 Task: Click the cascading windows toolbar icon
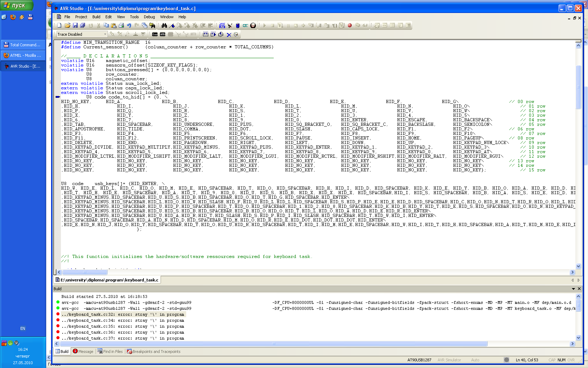pyautogui.click(x=145, y=26)
